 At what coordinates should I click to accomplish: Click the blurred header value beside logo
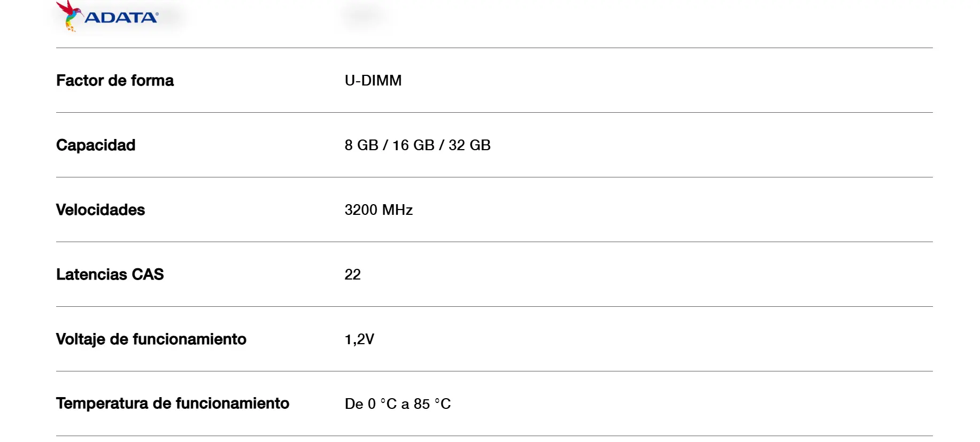pyautogui.click(x=364, y=14)
